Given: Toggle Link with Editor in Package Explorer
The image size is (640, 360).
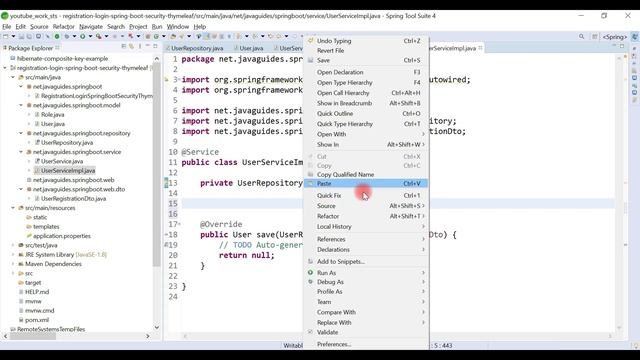Looking at the screenshot, I should click(x=131, y=47).
